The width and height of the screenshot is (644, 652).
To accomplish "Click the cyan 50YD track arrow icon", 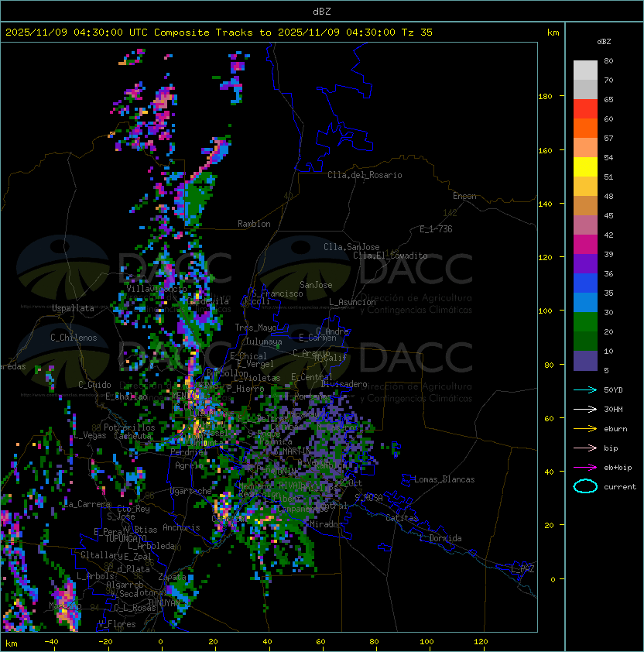I will point(585,389).
